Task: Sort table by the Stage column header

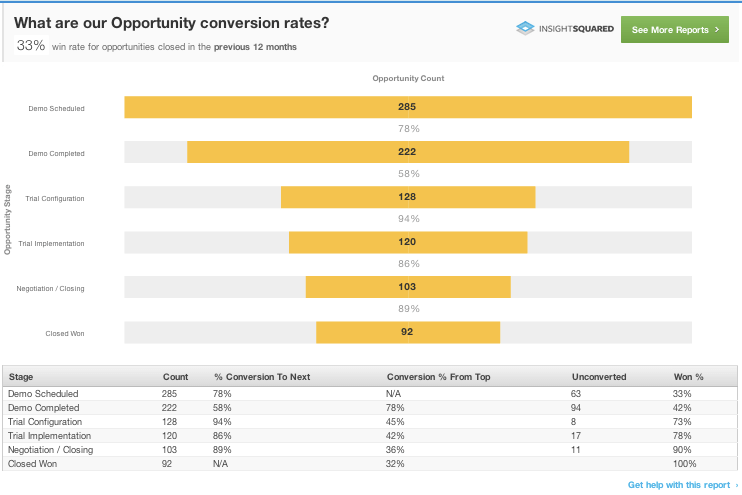Action: (21, 377)
